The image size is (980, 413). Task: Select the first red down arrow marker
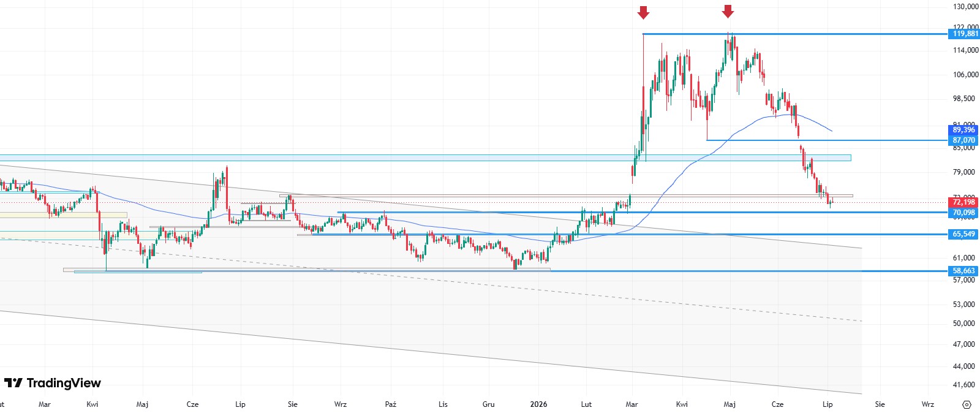pos(643,12)
